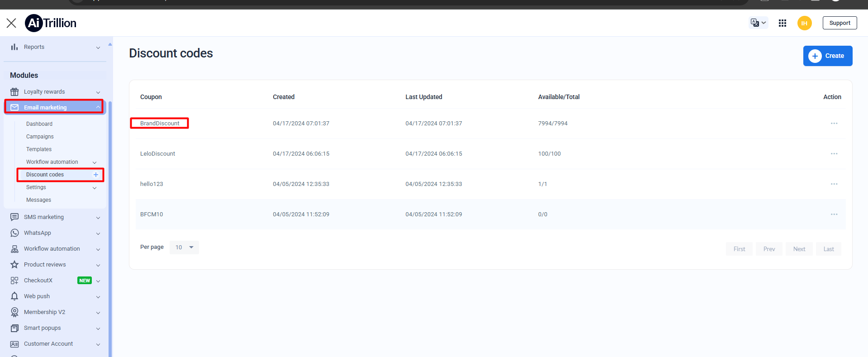
Task: Open the Per page 10 dropdown
Action: (x=184, y=248)
